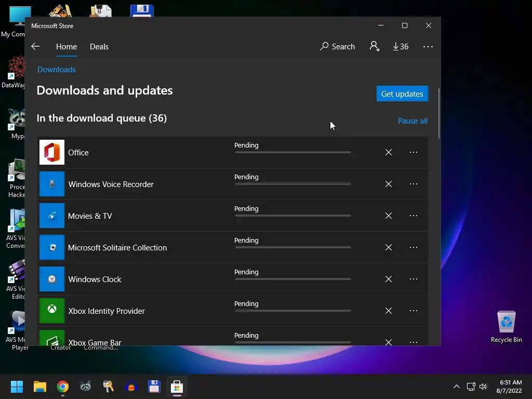Click the Movies & TV app icon
Viewport: 532px width, 399px height.
pos(52,216)
